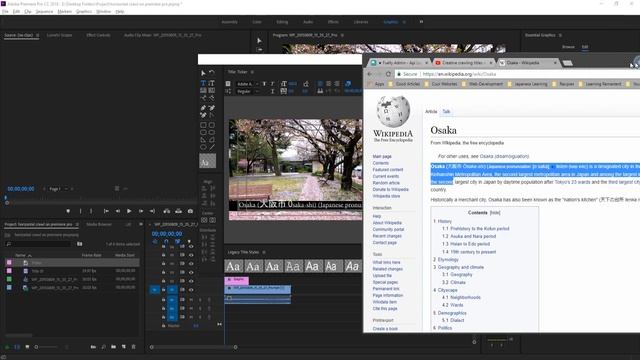Viewport: 640px width, 360px height.
Task: Toggle eye visibility of lowest video track
Action: 191,290
